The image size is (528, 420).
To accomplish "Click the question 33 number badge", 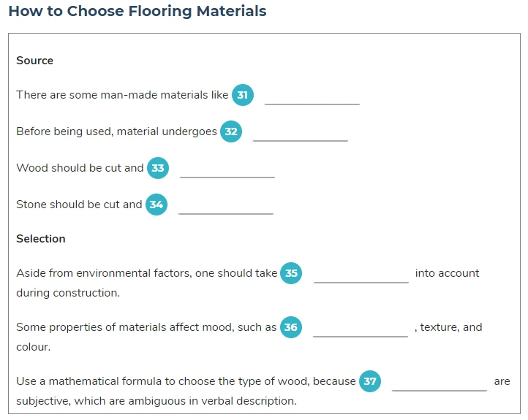I will point(158,168).
